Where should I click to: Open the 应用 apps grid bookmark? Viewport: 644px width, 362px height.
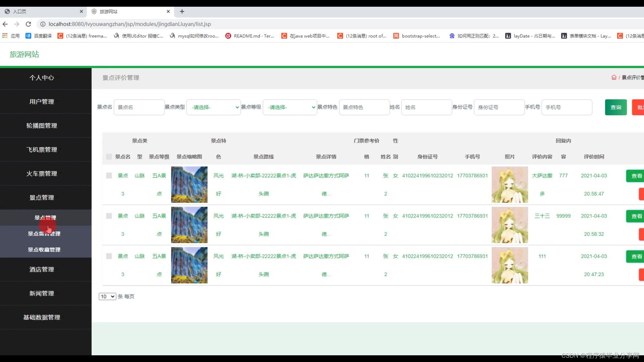(11, 36)
